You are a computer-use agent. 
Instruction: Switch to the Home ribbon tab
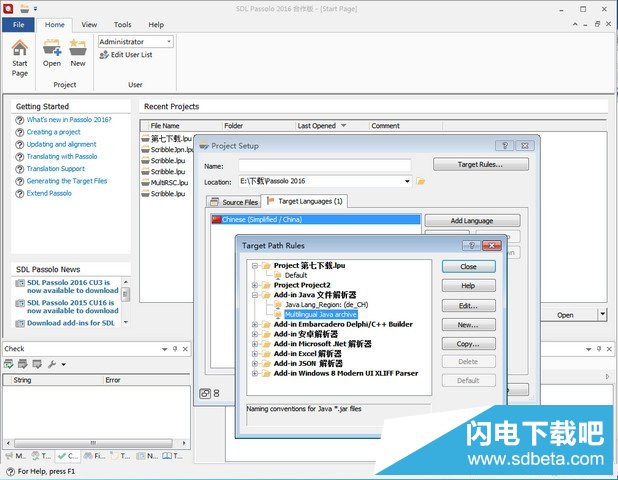(x=54, y=24)
